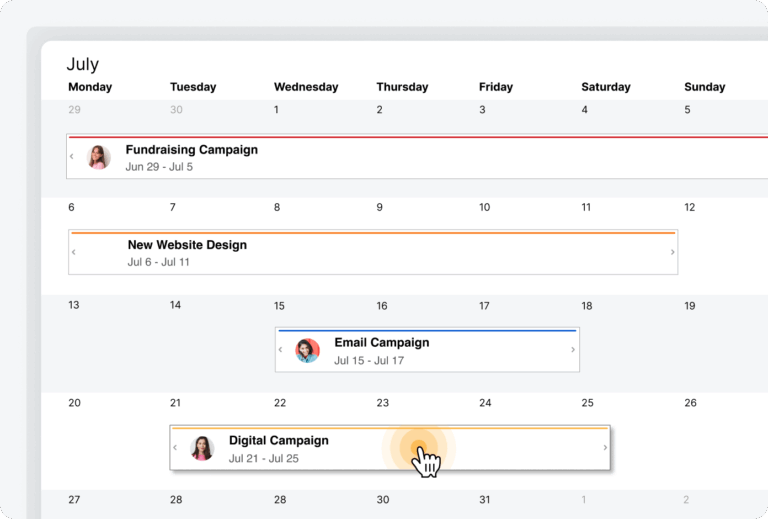Image resolution: width=768 pixels, height=519 pixels.
Task: Open the New Website Design event
Action: pos(373,252)
